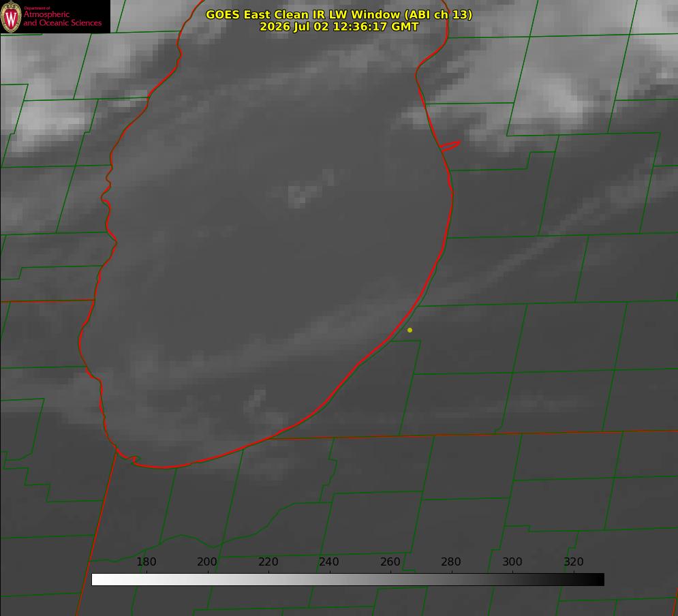The height and width of the screenshot is (616, 678).
Task: Click the 260 colorbar label
Action: pos(390,561)
